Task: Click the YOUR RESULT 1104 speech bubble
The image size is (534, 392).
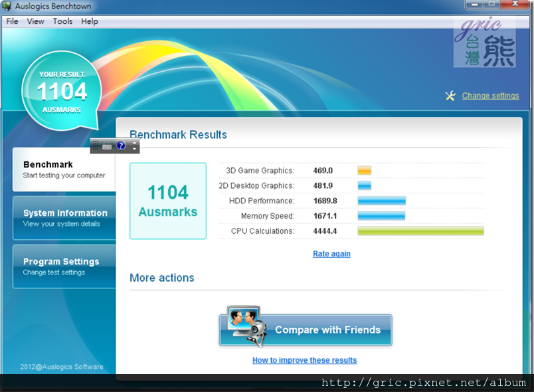Action: 62,90
